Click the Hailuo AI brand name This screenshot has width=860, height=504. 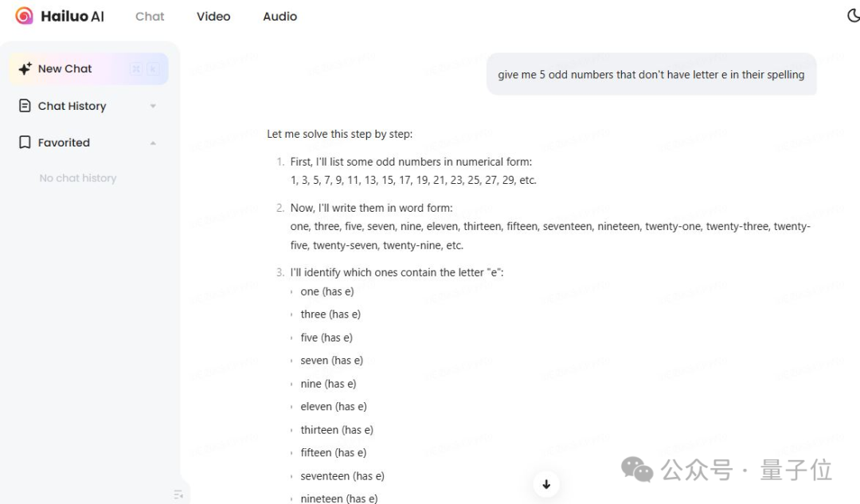click(72, 17)
